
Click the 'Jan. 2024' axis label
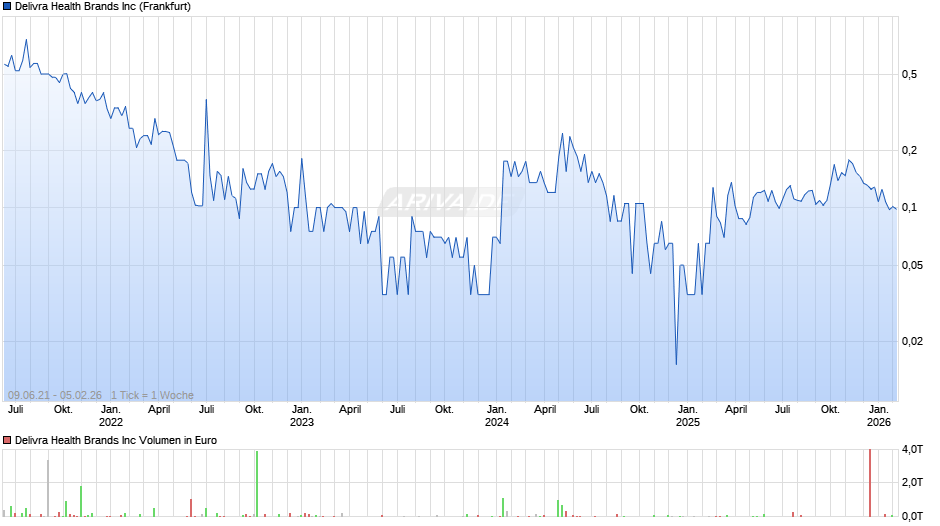pos(496,416)
